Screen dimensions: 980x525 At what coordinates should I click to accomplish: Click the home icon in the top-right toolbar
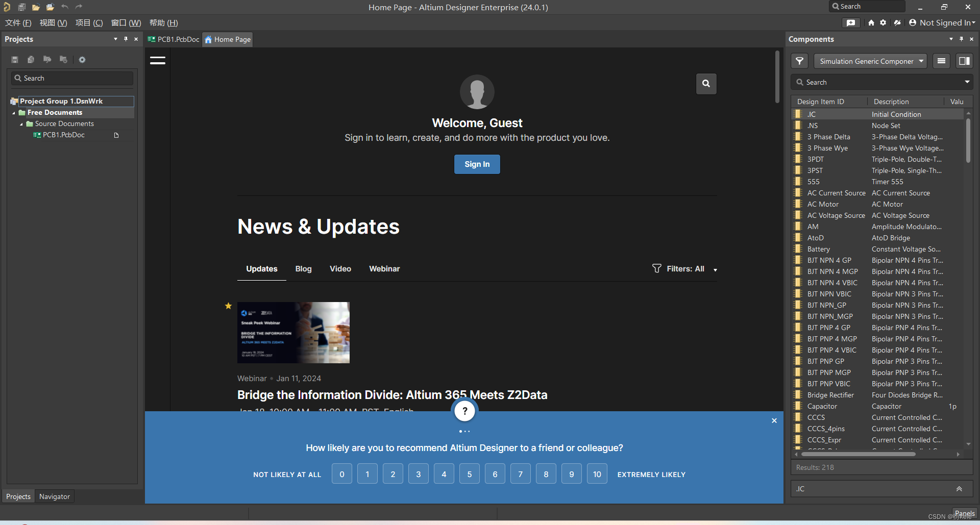(x=871, y=22)
